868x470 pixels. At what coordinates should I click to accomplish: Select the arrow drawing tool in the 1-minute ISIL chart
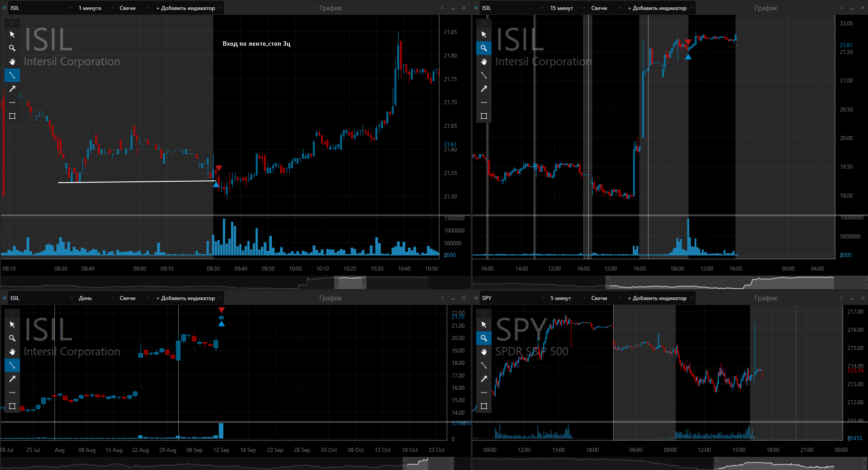point(12,89)
